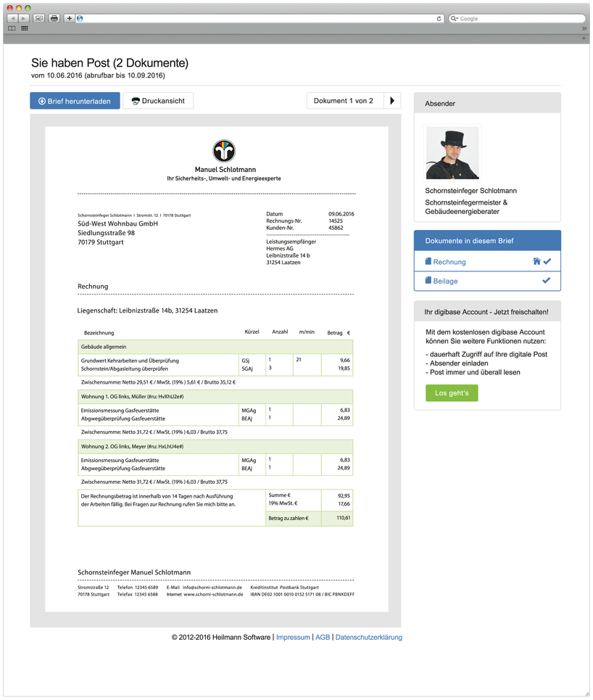This screenshot has width=593, height=700.
Task: Click the name Manuel Schlotmann under the logo
Action: [225, 170]
